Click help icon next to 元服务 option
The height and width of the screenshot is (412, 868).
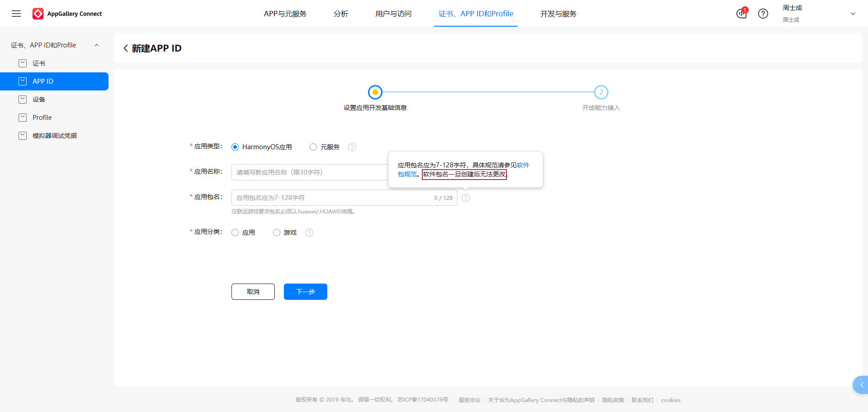click(352, 147)
